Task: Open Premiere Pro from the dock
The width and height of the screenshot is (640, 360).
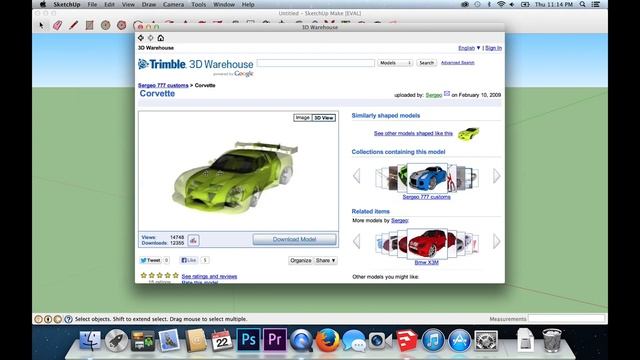Action: (275, 340)
